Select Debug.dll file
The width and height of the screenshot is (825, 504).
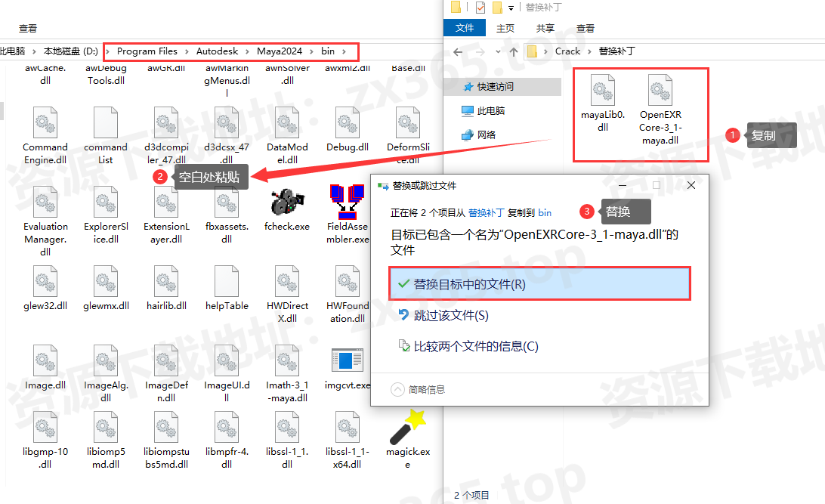348,129
